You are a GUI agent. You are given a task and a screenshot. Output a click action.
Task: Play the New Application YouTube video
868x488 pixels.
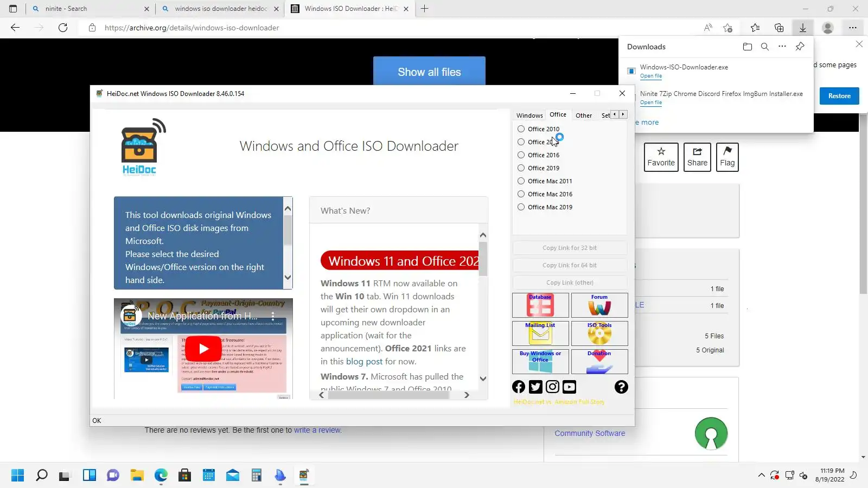203,349
